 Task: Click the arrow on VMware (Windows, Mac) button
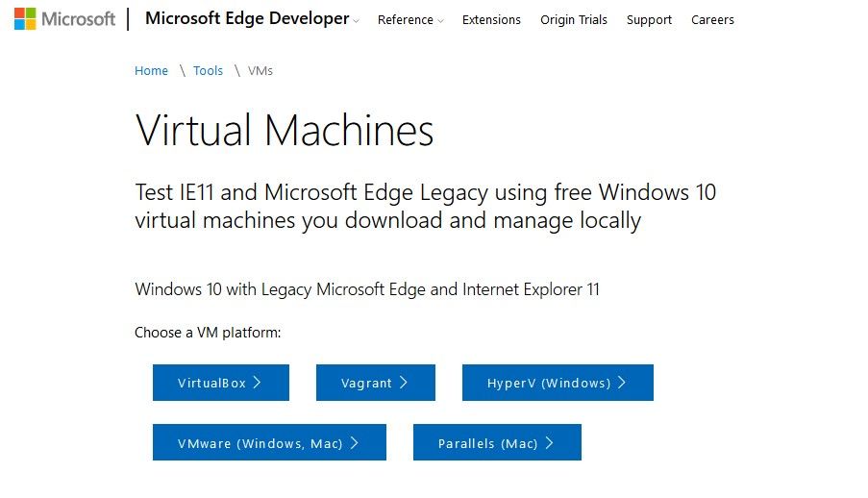[x=355, y=442]
